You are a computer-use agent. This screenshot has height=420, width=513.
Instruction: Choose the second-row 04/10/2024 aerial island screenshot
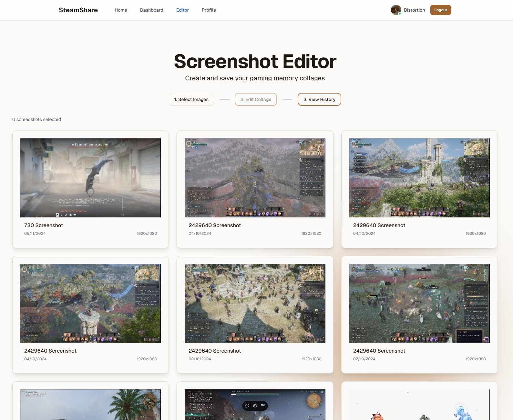click(x=90, y=303)
